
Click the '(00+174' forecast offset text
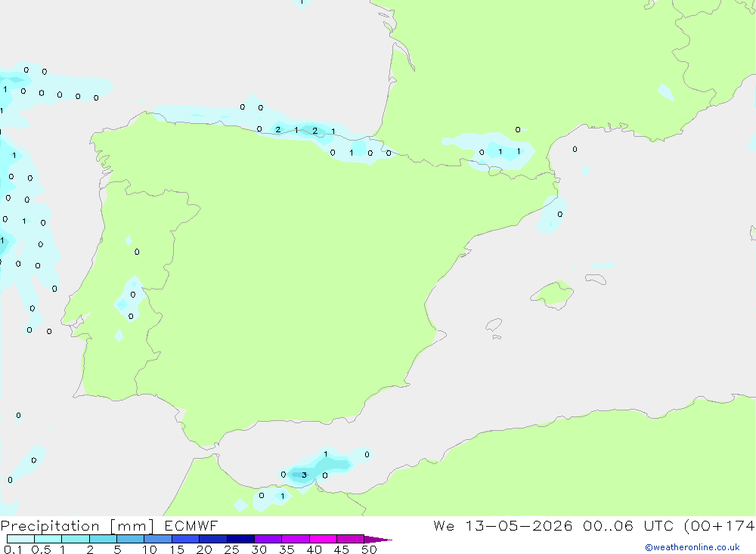720,525
